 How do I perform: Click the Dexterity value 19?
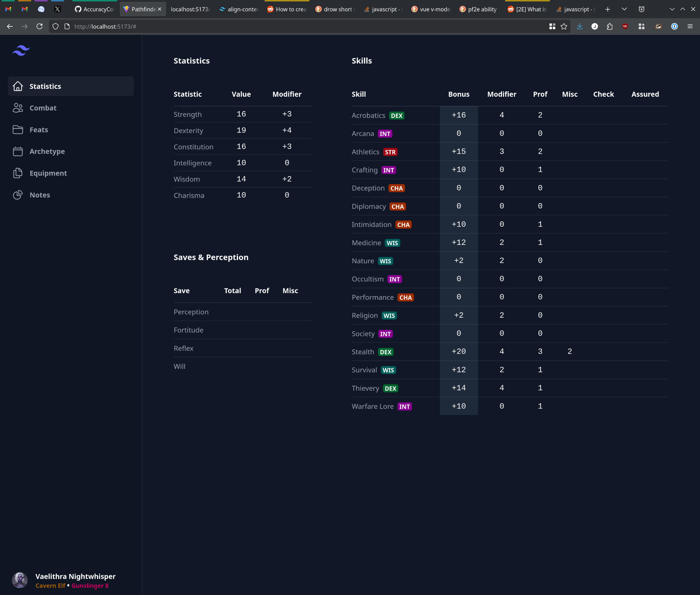pyautogui.click(x=241, y=130)
